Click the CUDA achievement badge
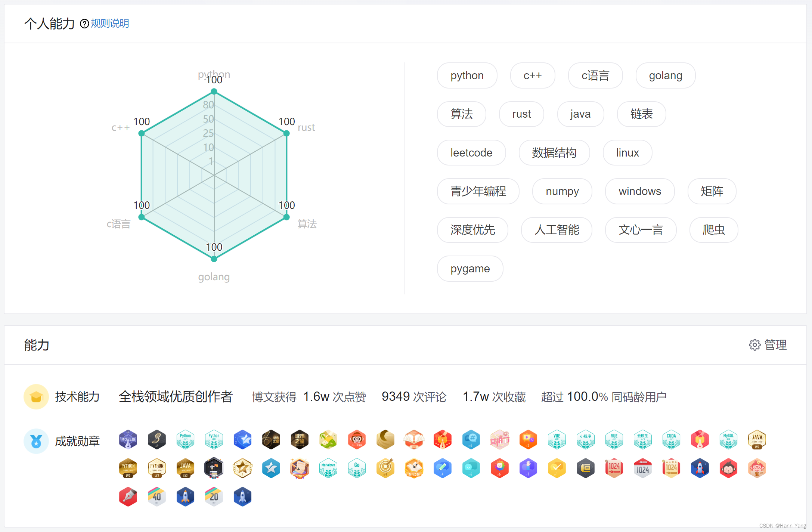 (x=671, y=440)
